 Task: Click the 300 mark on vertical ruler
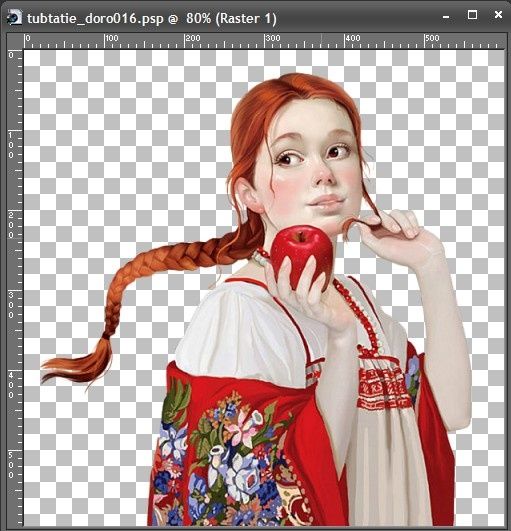point(11,305)
